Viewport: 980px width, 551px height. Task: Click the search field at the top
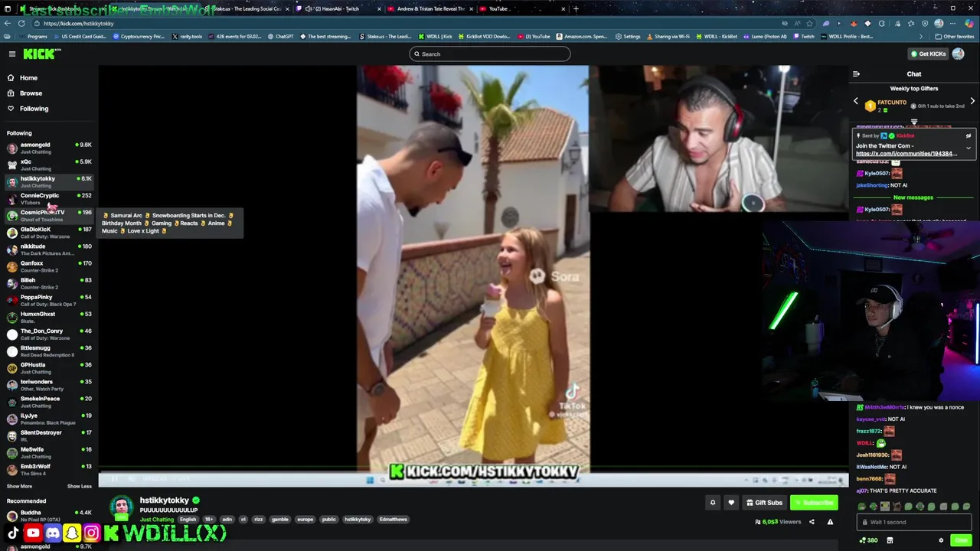click(490, 54)
